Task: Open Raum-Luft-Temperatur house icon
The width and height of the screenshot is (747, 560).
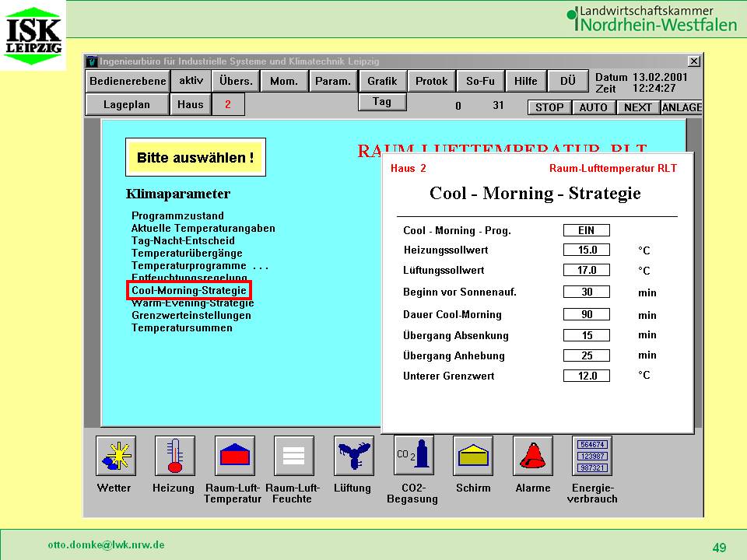Action: 234,456
